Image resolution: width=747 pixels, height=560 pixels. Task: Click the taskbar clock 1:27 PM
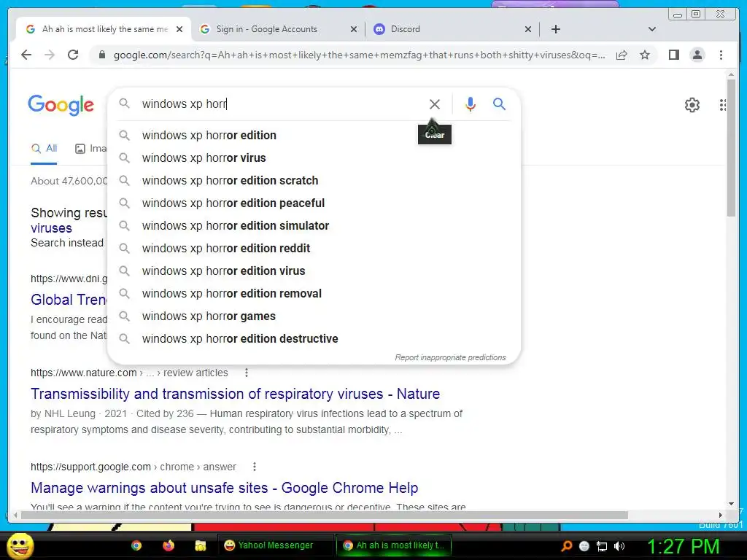[x=683, y=546]
